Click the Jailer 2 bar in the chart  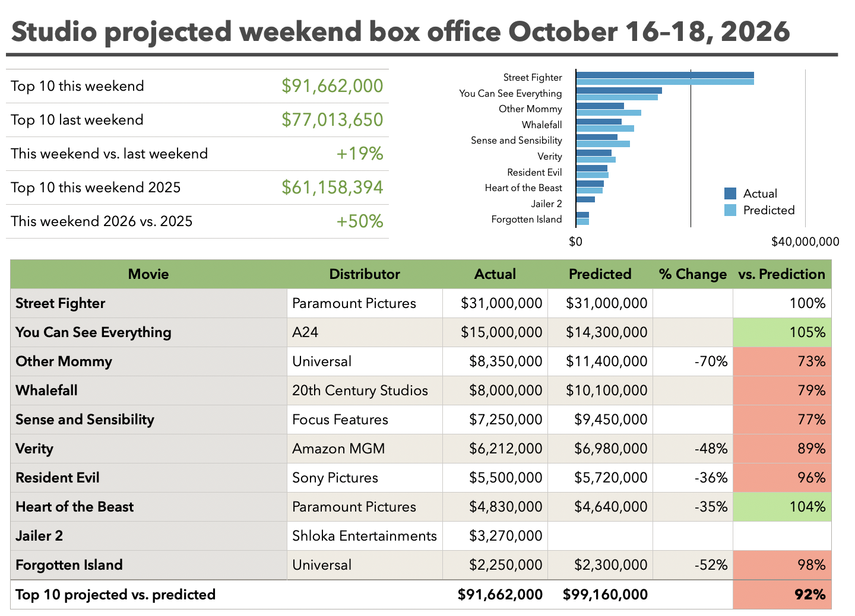[585, 199]
